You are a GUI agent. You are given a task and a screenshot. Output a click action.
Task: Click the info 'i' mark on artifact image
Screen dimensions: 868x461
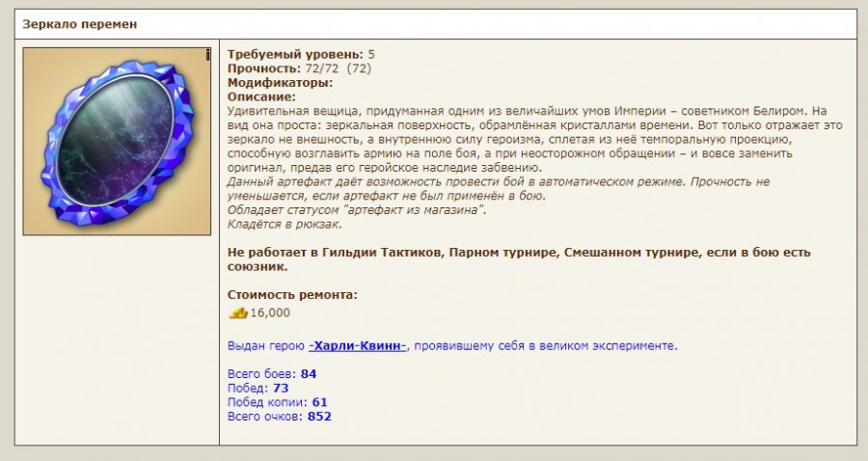tap(207, 55)
